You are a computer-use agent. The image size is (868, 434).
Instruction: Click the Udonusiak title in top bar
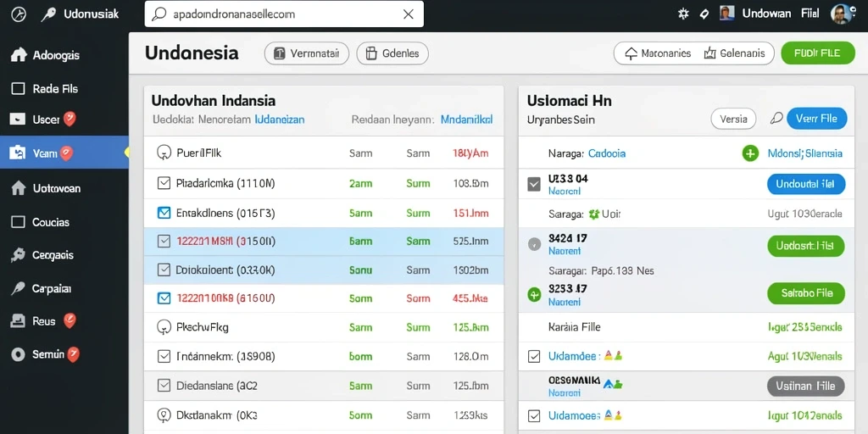point(92,14)
